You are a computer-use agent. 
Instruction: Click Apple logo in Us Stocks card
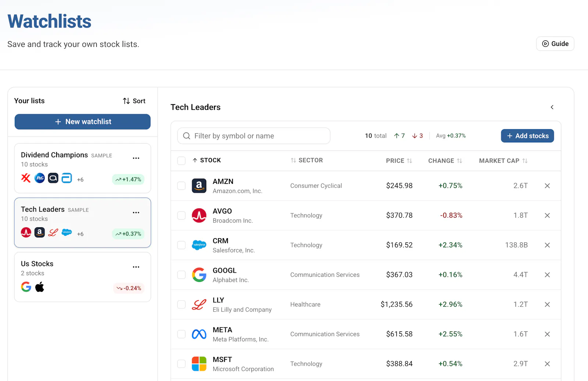pyautogui.click(x=40, y=287)
